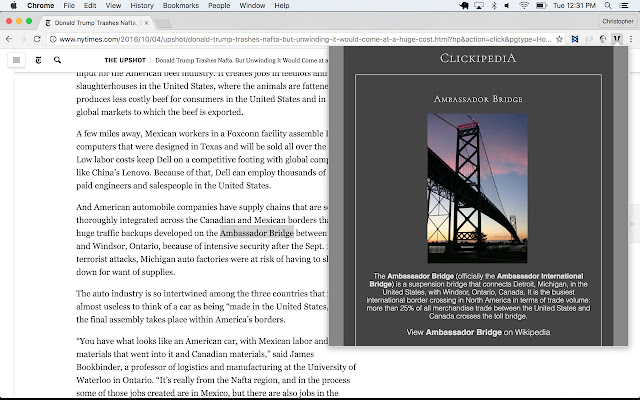Click the NYTimes search magnifier icon
This screenshot has width=640, height=400.
click(x=57, y=61)
